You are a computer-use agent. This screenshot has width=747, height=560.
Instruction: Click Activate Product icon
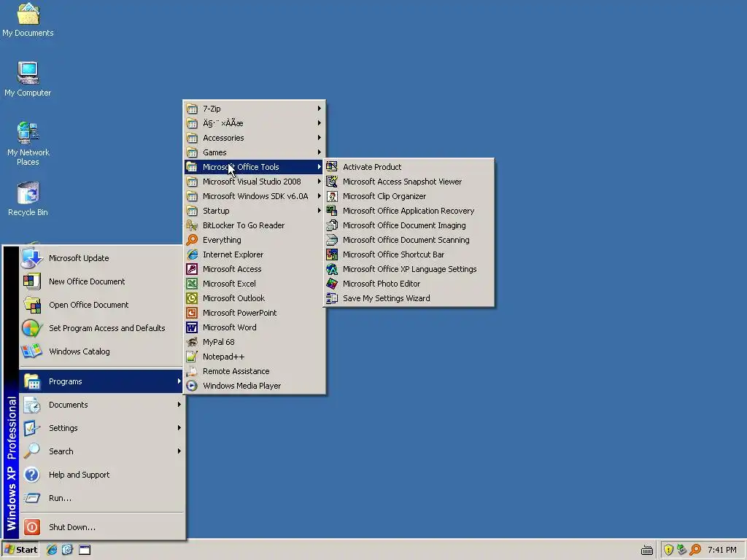coord(332,167)
